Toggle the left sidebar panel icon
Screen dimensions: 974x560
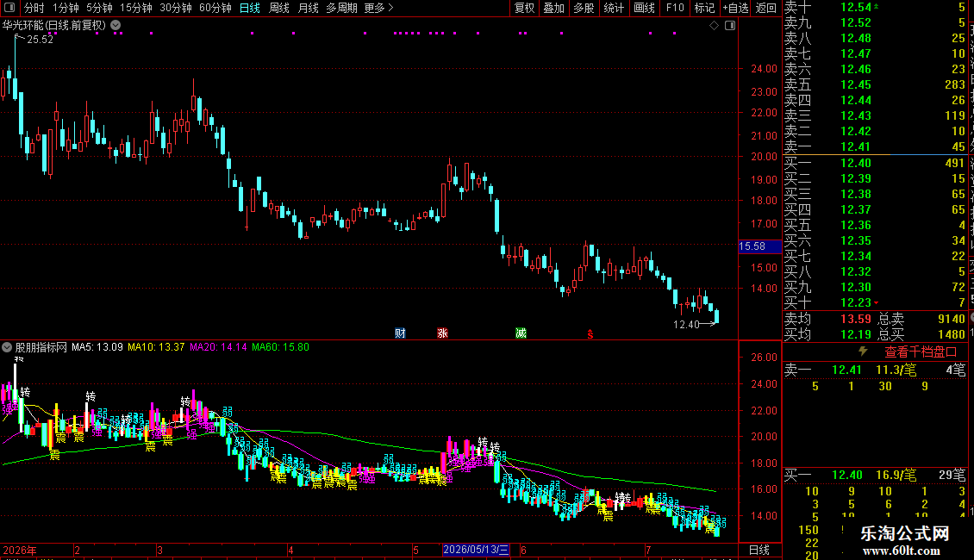[x=9, y=8]
